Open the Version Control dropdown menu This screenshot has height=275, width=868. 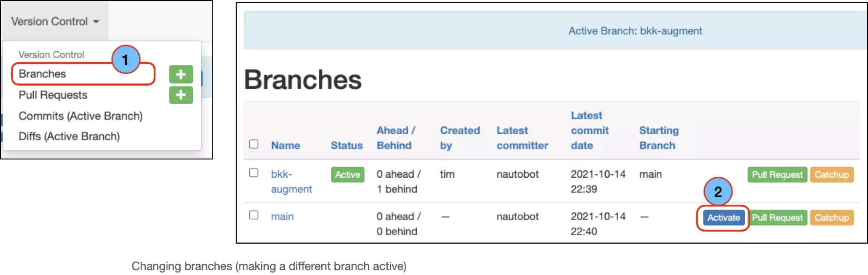point(55,21)
